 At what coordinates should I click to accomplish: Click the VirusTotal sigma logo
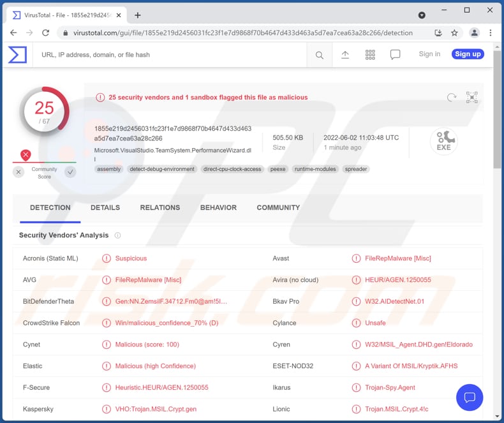coord(17,54)
